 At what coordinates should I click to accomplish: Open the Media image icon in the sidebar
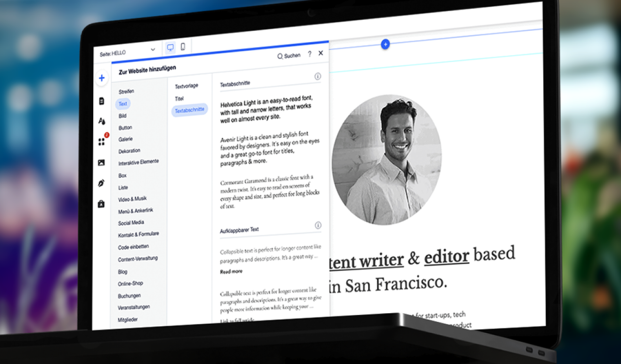pos(101,163)
